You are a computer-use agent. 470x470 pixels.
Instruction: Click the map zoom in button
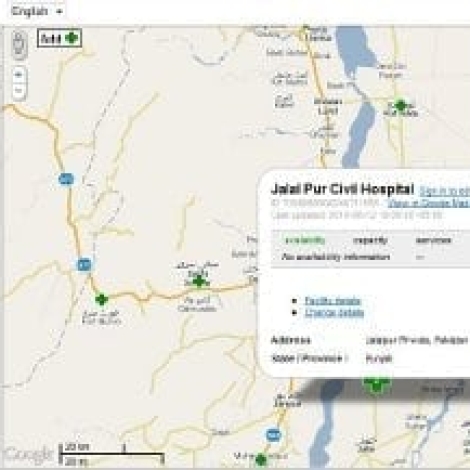[19, 75]
